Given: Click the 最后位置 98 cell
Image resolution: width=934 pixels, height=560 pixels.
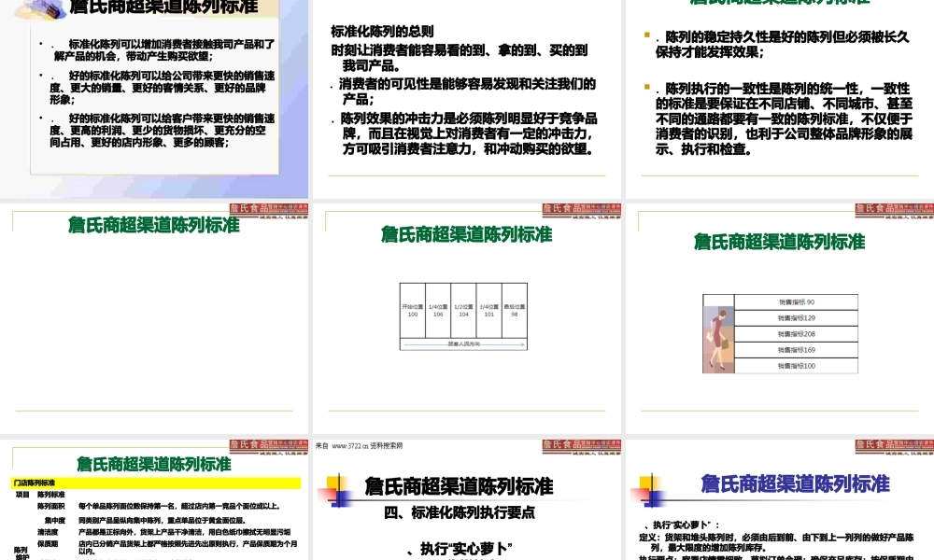Looking at the screenshot, I should [x=514, y=311].
